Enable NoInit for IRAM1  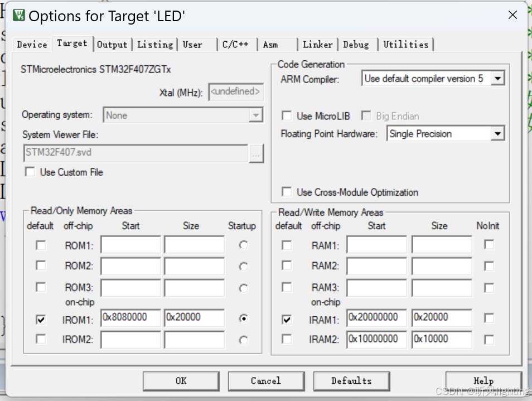[489, 318]
